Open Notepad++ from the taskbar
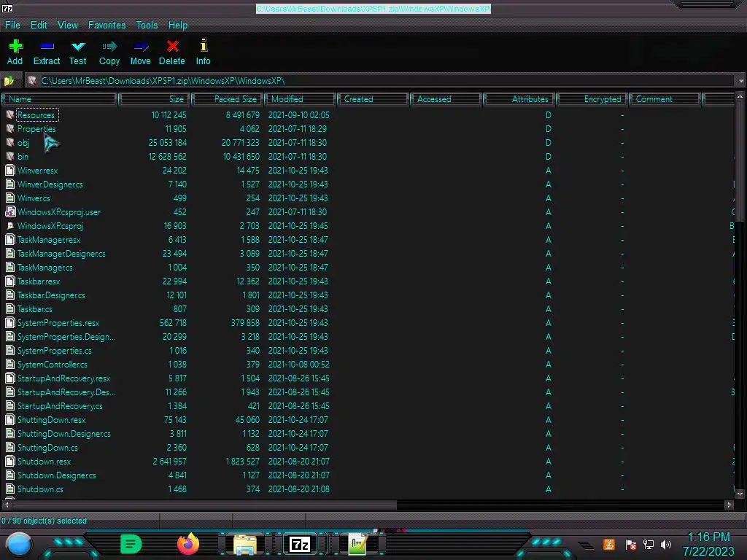Screen dimensions: 747x560 point(357,544)
